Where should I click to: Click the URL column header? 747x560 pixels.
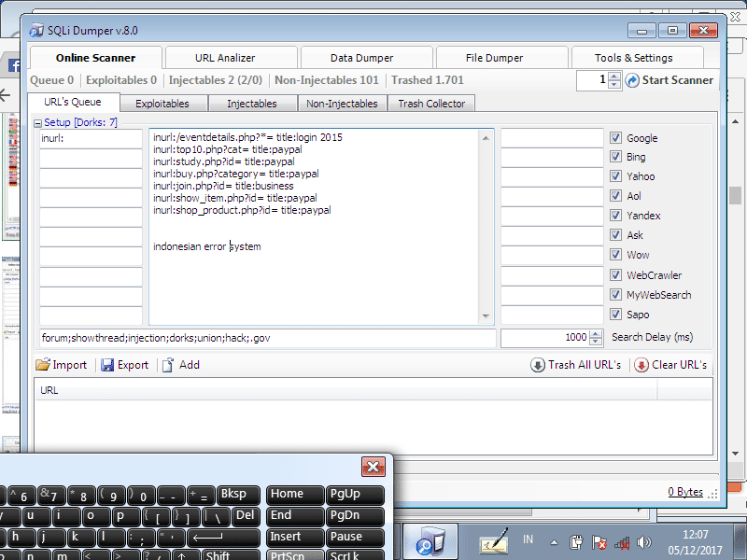(345, 390)
